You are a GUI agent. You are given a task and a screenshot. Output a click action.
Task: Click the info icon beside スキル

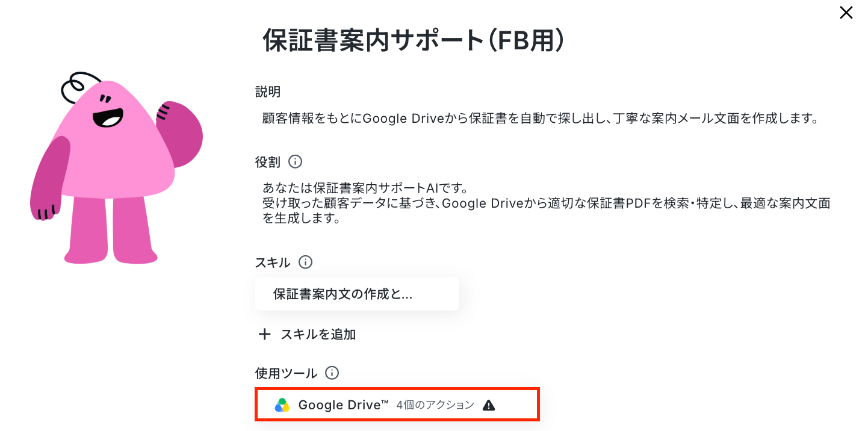306,262
